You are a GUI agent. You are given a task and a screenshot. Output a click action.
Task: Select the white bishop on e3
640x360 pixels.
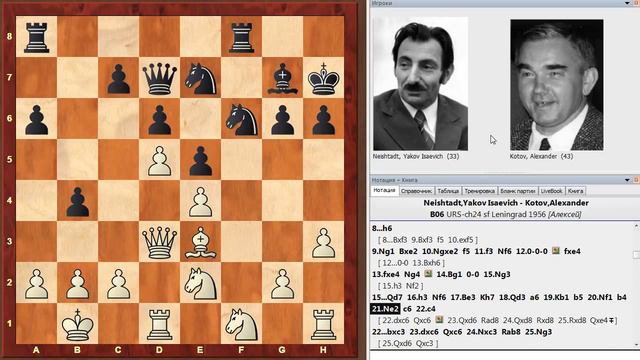[x=200, y=242]
